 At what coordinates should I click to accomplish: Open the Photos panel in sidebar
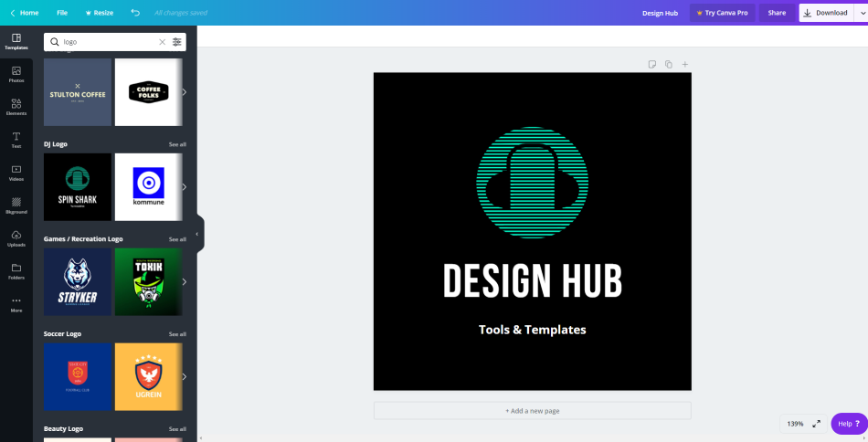pos(16,74)
